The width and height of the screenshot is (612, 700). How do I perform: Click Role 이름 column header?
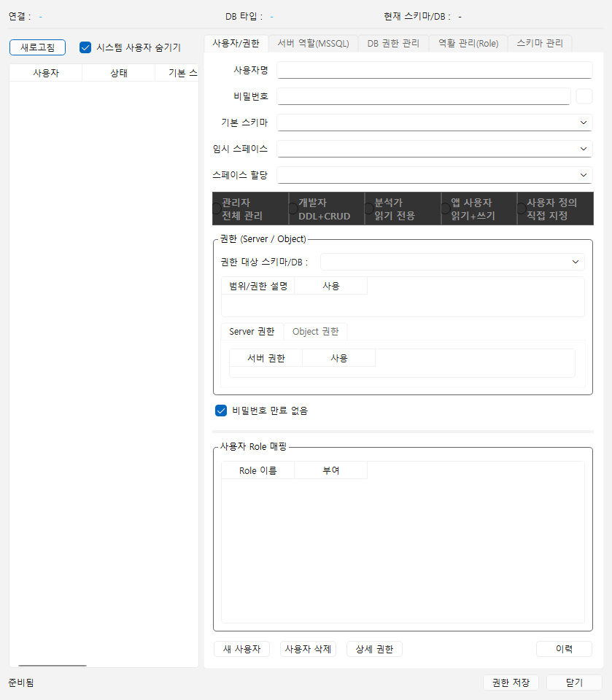(x=258, y=470)
